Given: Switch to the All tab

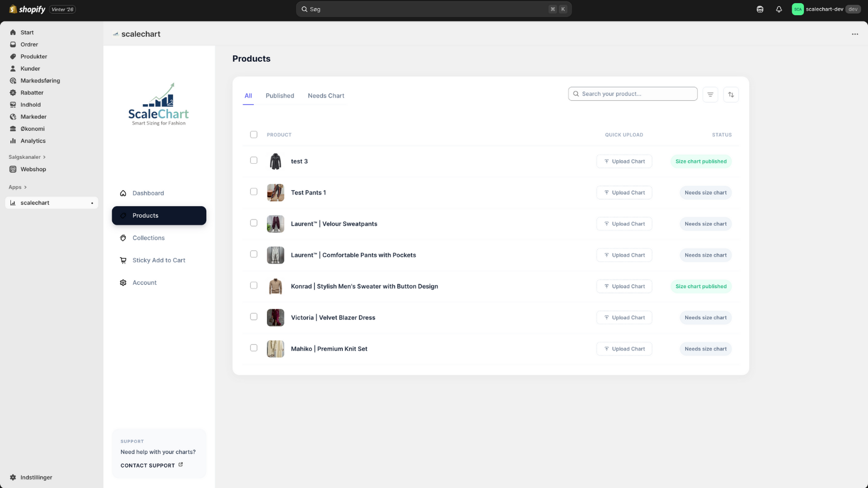Looking at the screenshot, I should 248,96.
